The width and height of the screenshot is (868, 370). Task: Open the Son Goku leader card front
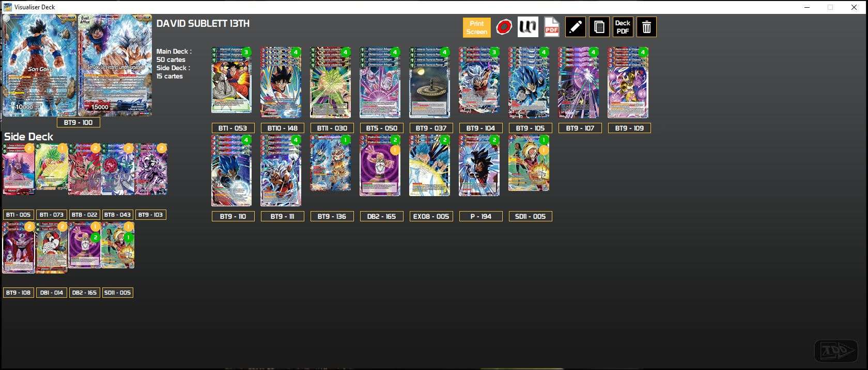40,66
